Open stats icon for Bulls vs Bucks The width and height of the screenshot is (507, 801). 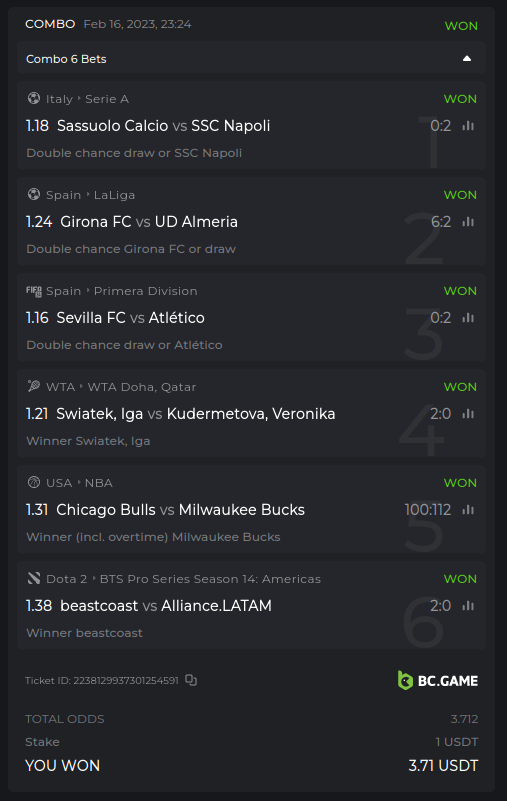(468, 510)
